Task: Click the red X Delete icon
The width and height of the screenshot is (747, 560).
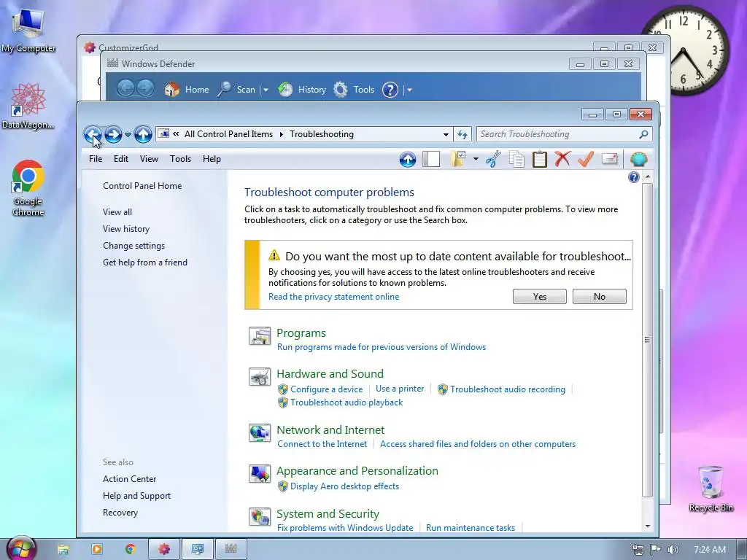Action: 562,159
